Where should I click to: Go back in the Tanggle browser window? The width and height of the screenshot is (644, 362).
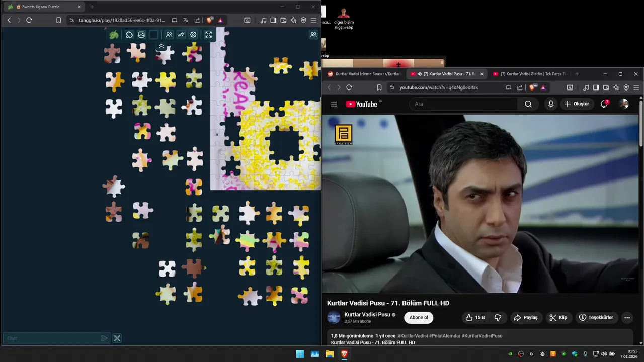(x=9, y=20)
